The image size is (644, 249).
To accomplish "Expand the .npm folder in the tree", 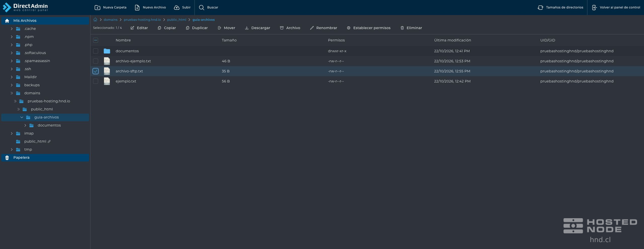I will 12,37.
